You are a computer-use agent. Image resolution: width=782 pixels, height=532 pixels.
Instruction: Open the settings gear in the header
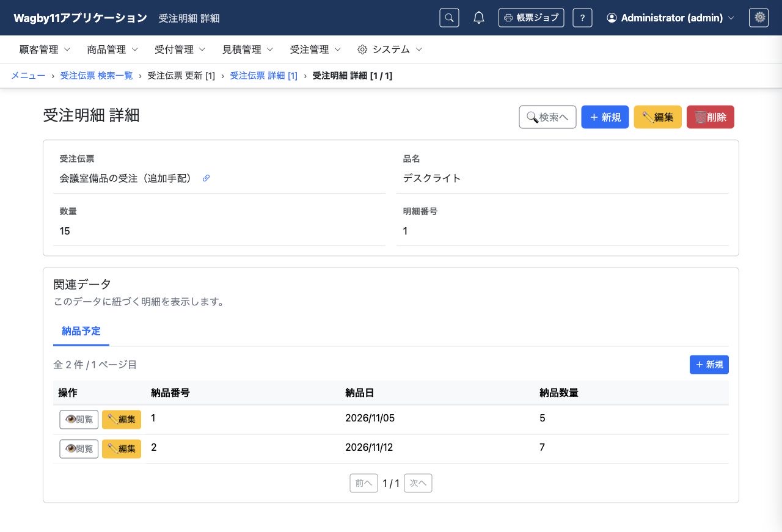(759, 18)
